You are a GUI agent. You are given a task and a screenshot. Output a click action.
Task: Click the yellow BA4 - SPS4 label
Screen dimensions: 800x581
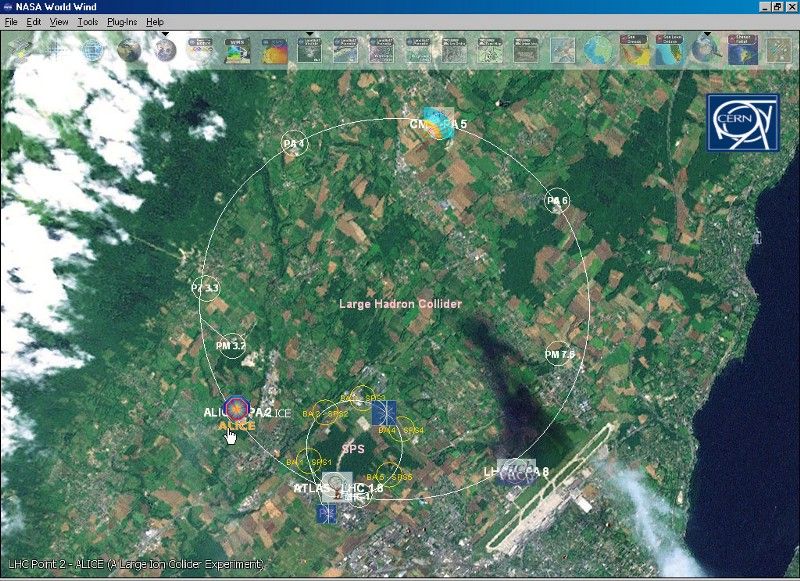pos(401,431)
